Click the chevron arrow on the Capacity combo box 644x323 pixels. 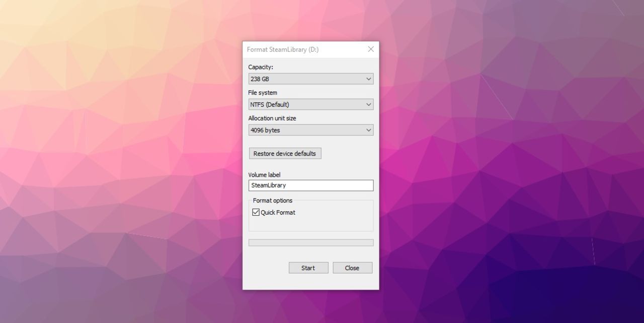pyautogui.click(x=368, y=79)
